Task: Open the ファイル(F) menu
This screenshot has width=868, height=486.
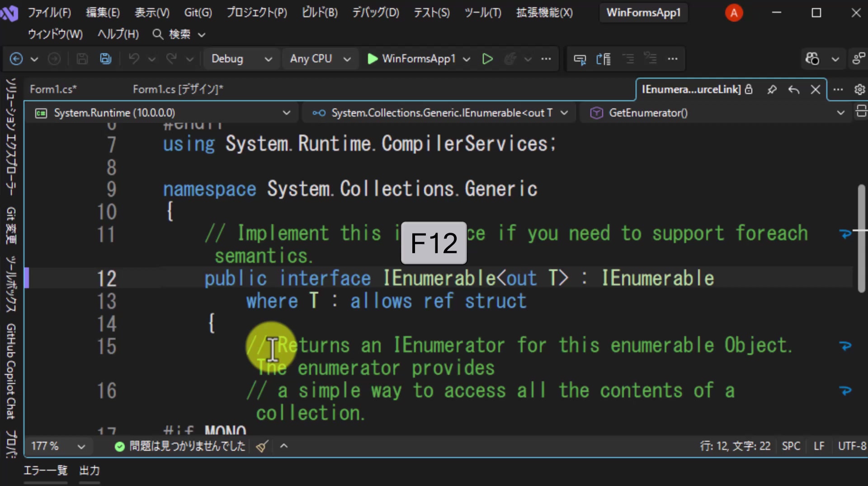Action: click(49, 13)
